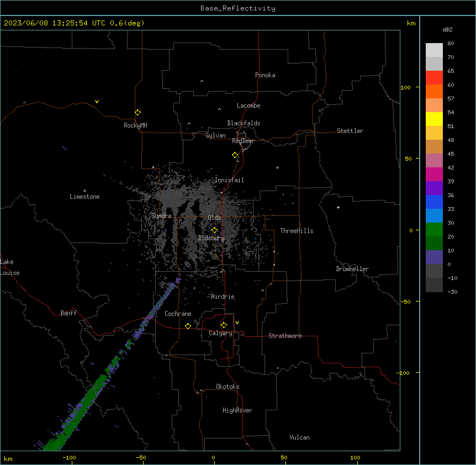The image size is (476, 465).
Task: Click the Olds label
Action: pos(214,218)
